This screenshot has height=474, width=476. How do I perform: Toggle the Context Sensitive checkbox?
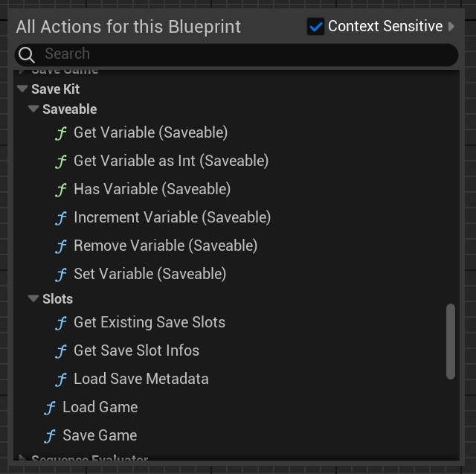pos(315,27)
